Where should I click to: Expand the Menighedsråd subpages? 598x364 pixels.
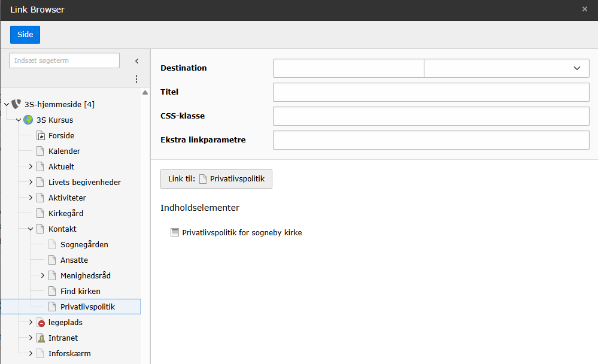point(43,275)
